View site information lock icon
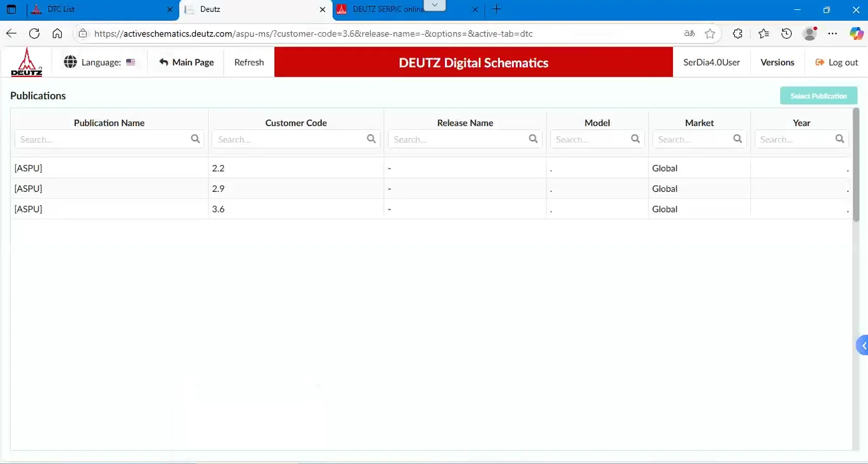 [83, 33]
